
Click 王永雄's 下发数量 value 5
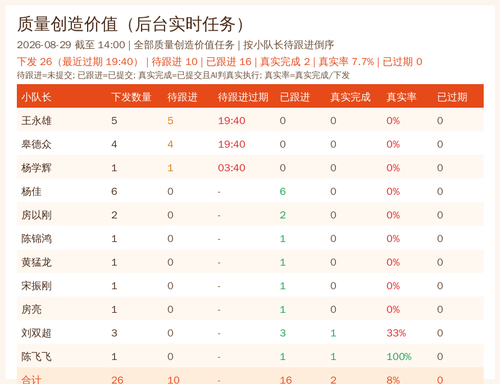[114, 121]
